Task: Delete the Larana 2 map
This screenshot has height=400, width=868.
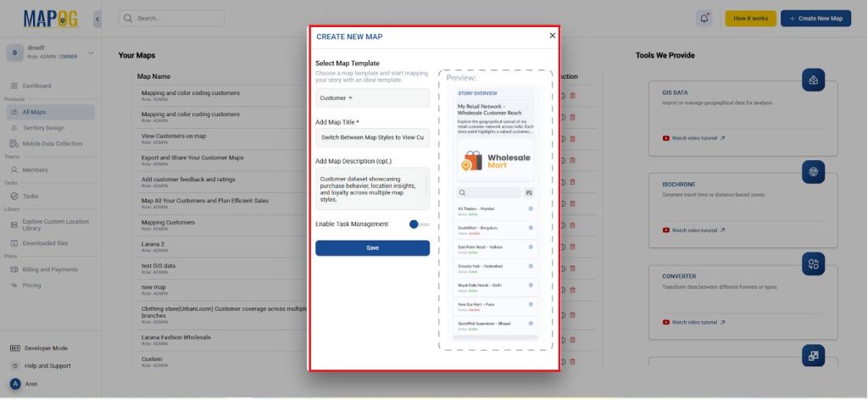Action: coord(572,247)
